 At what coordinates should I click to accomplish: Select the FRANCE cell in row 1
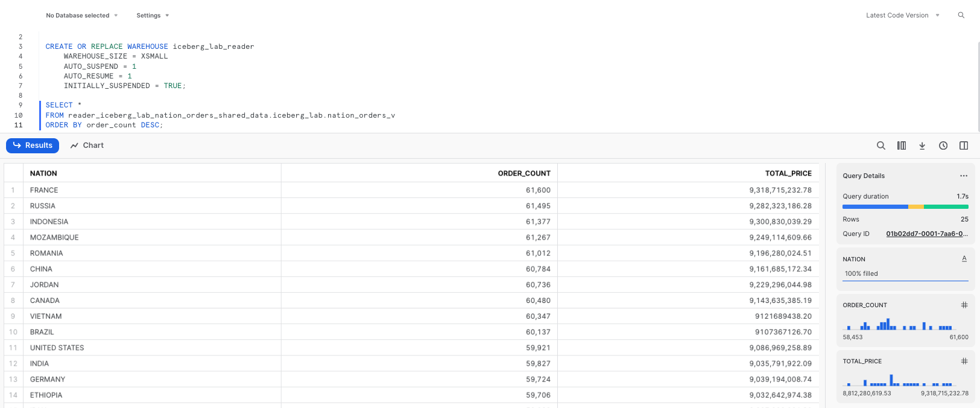(x=44, y=190)
